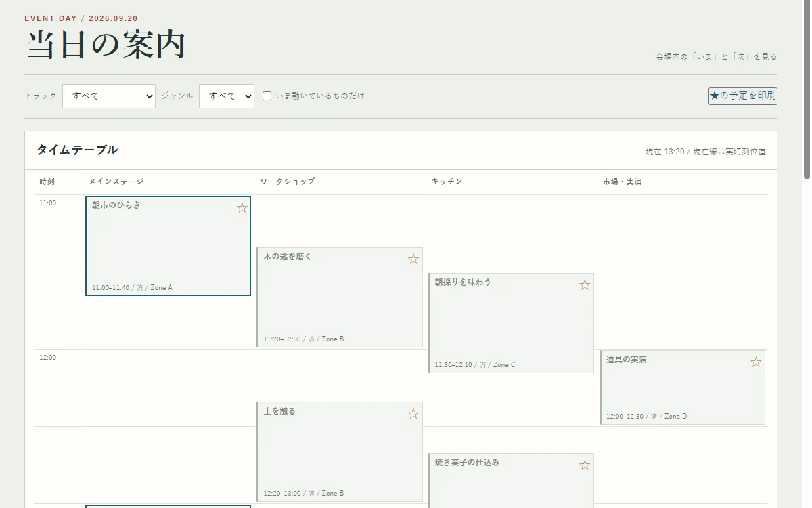
Task: Open the トラック dropdown
Action: (x=109, y=96)
